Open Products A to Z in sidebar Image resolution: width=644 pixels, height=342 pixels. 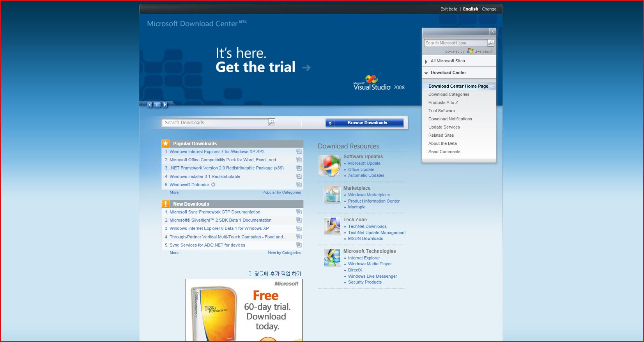coord(443,102)
